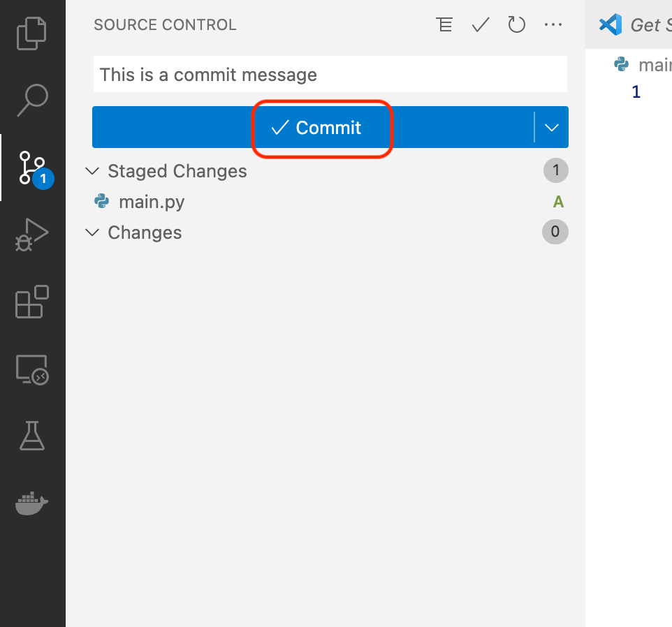This screenshot has width=672, height=627.
Task: Open the Extensions view
Action: [x=31, y=302]
